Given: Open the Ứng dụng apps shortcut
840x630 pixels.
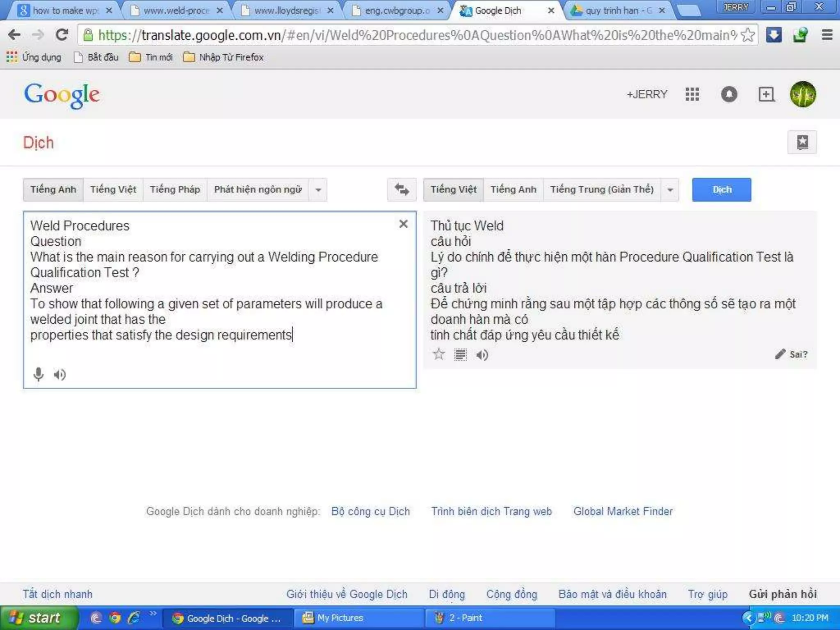Looking at the screenshot, I should pyautogui.click(x=34, y=57).
